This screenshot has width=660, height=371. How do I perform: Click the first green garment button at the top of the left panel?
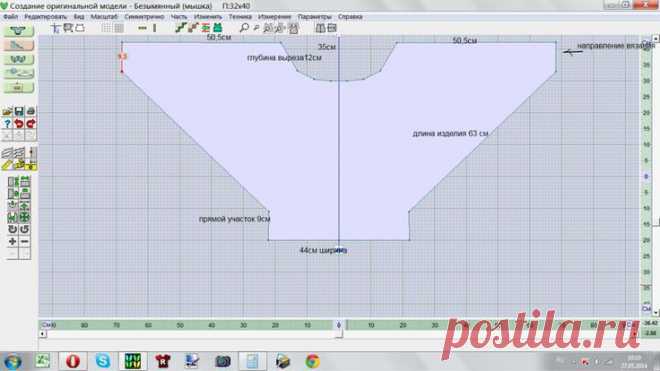point(18,31)
